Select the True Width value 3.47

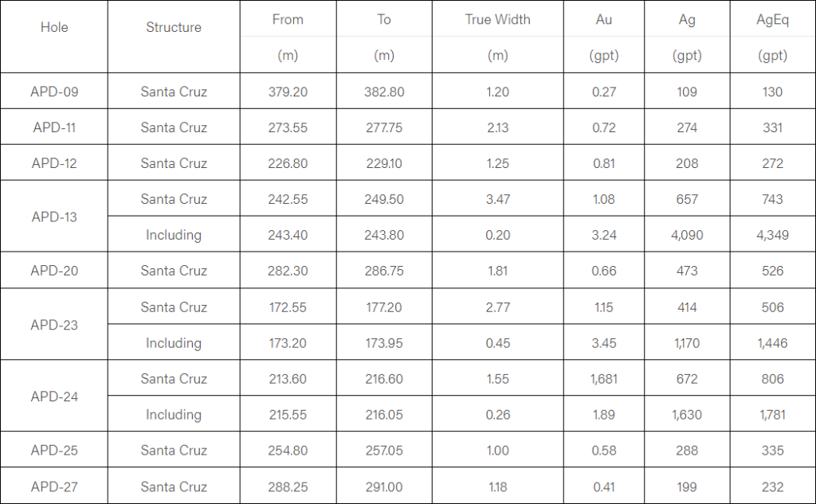pos(497,199)
